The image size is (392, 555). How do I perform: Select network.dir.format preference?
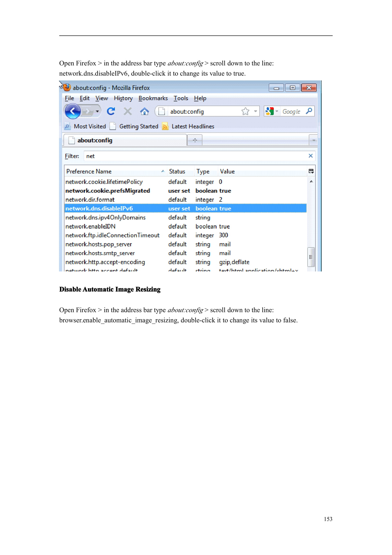[185, 199]
